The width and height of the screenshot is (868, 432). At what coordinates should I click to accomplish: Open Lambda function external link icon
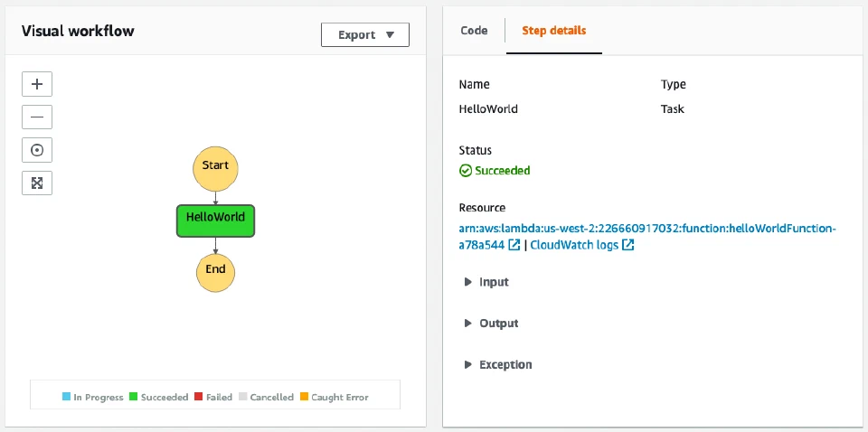pyautogui.click(x=514, y=245)
